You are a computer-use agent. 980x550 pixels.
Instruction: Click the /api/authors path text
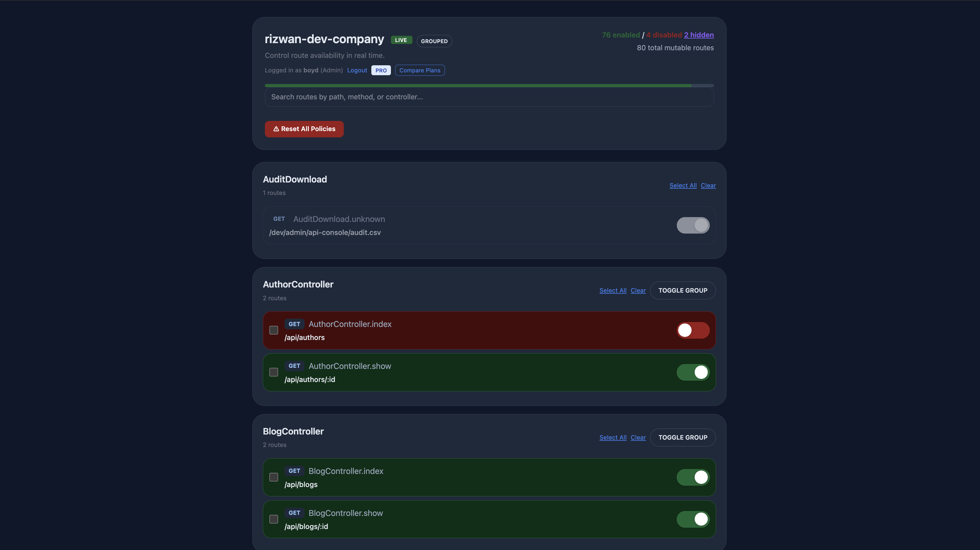point(304,338)
